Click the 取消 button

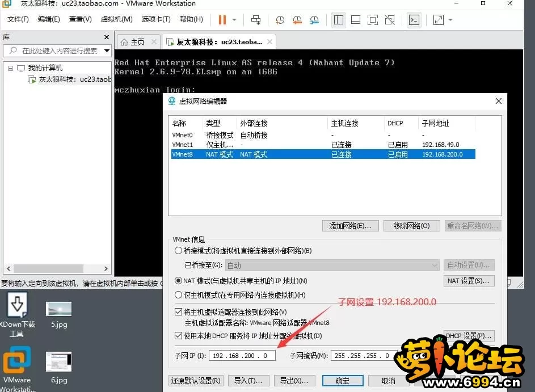pyautogui.click(x=389, y=381)
